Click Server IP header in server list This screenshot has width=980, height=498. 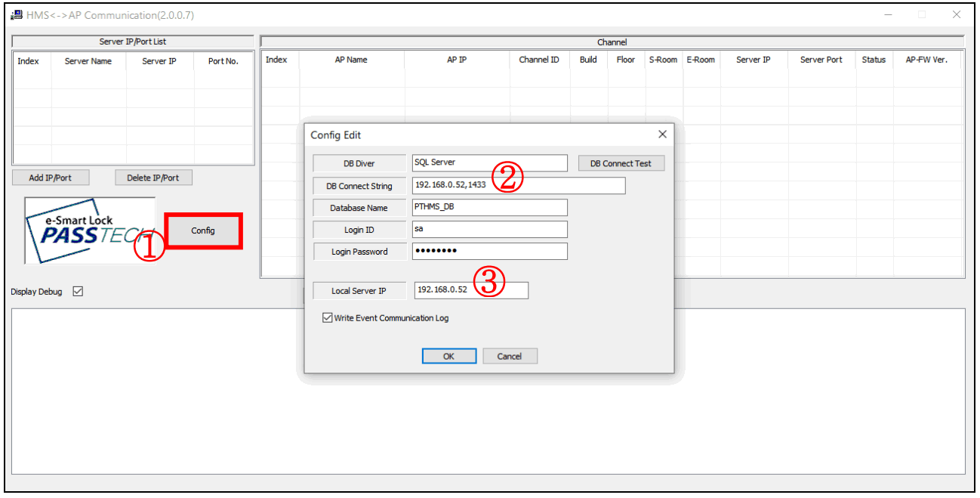(159, 61)
